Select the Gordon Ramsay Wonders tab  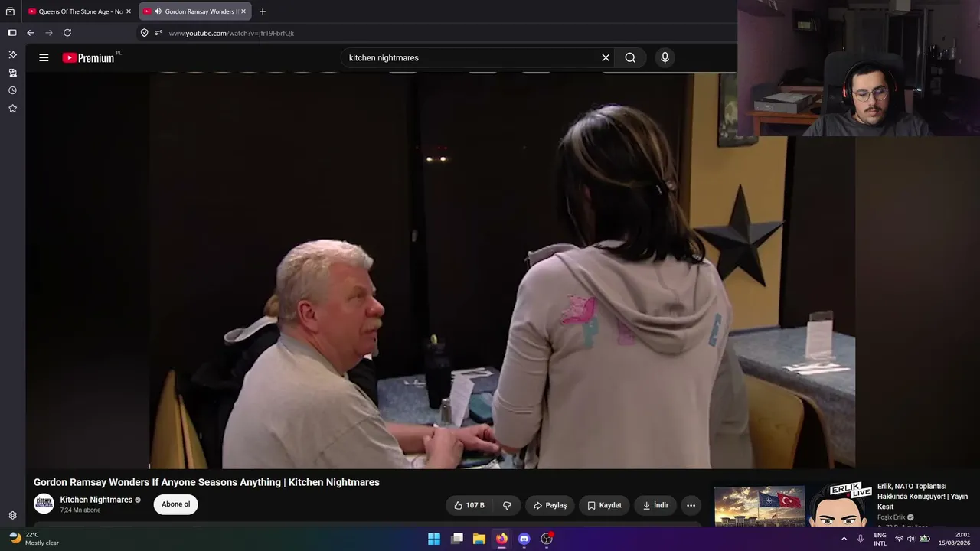(195, 11)
